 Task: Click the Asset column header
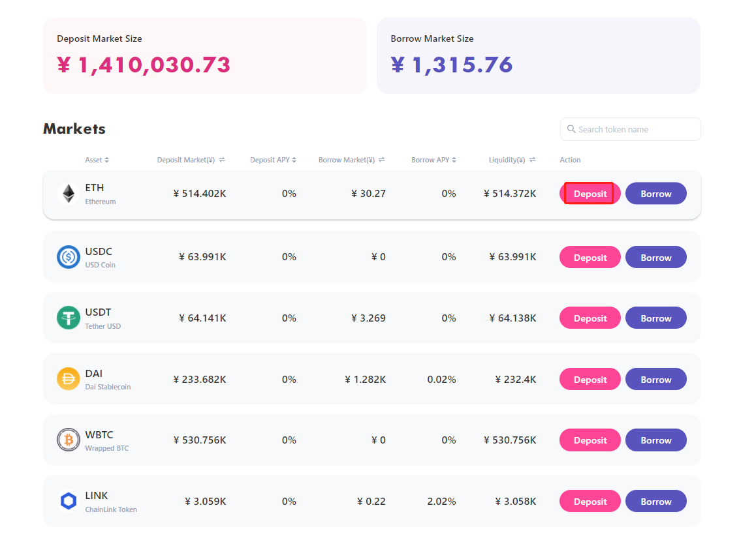[x=93, y=160]
